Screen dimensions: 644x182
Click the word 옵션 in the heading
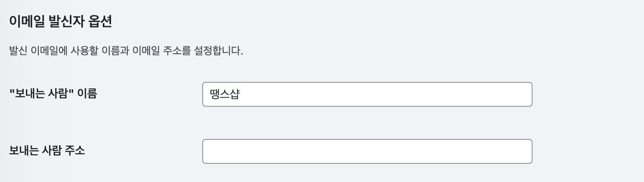100,22
